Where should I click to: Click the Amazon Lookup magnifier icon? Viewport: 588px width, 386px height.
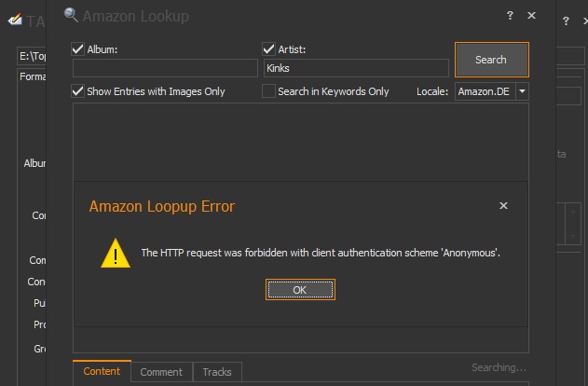click(71, 15)
